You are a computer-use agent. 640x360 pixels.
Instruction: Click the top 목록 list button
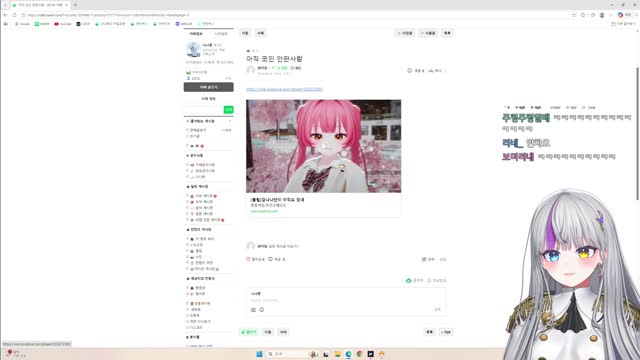[447, 33]
